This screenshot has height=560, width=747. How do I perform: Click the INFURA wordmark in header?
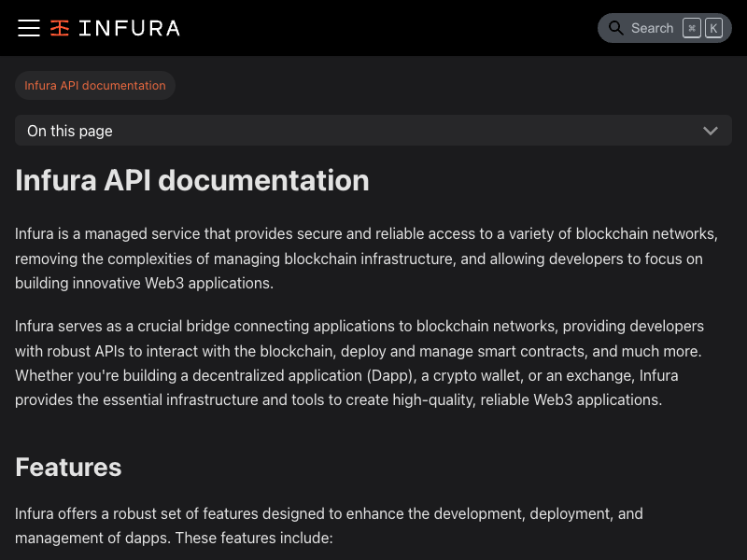pyautogui.click(x=129, y=28)
